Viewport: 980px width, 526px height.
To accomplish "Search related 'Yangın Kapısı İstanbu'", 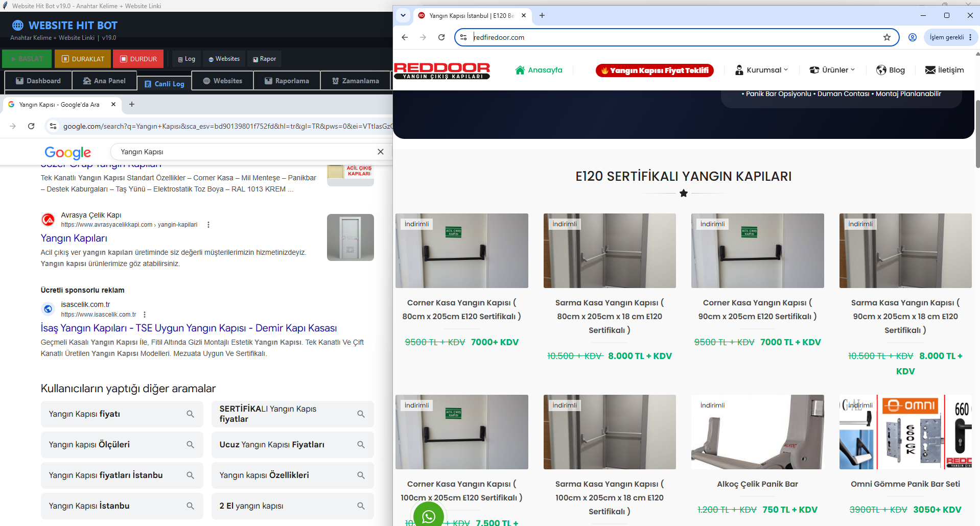I will click(x=122, y=506).
